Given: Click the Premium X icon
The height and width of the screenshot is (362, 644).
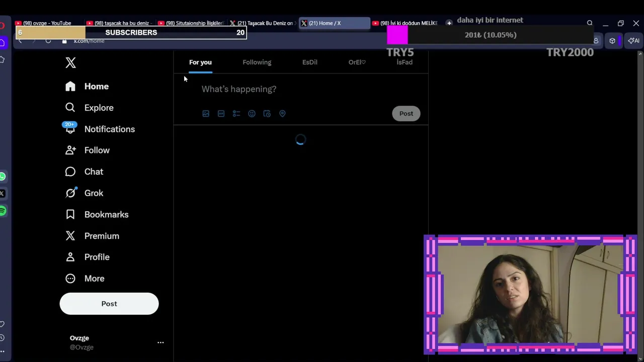Looking at the screenshot, I should 70,236.
